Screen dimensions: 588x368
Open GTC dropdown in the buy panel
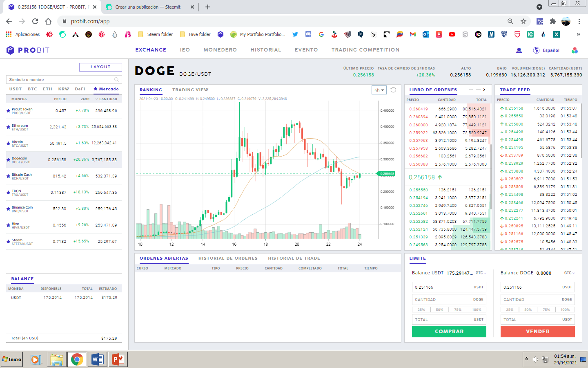481,273
